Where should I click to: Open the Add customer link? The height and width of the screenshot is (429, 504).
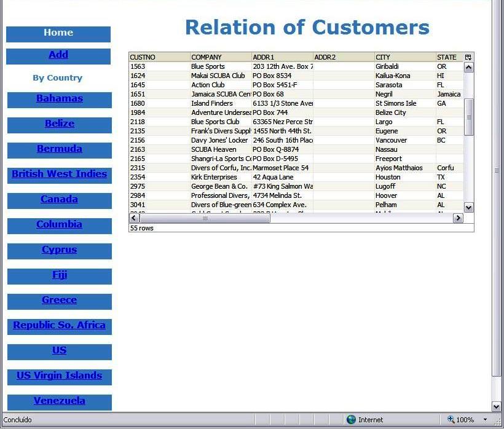tap(58, 55)
